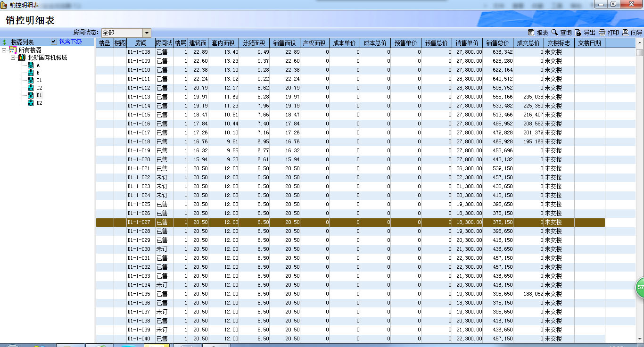Toggle the 包含下级 checkbox
The width and height of the screenshot is (644, 347).
click(x=54, y=41)
